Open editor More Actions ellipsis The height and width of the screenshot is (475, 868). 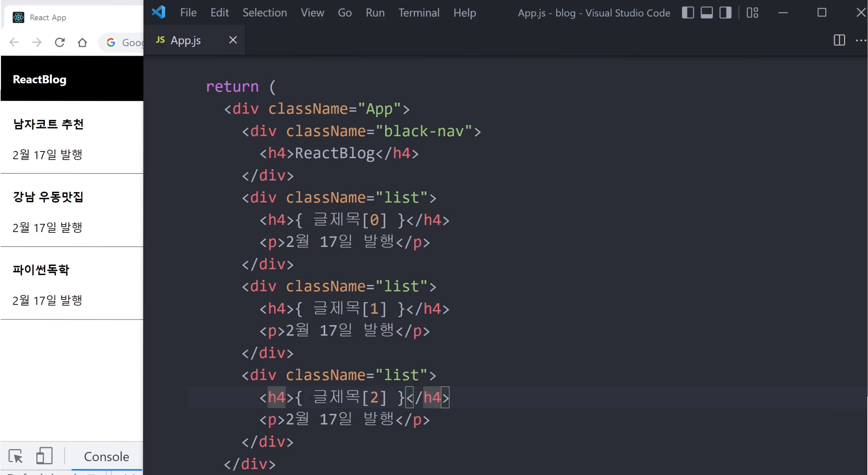pyautogui.click(x=861, y=40)
